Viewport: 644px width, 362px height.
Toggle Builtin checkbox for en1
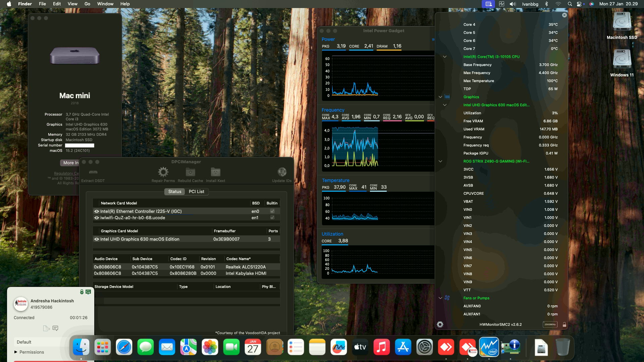coord(272,218)
